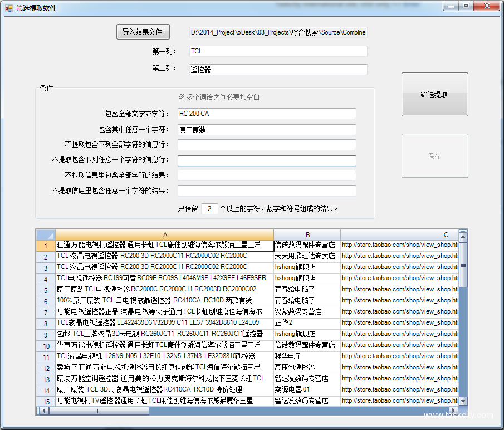Click the file path text field
Screen dimensions: 504x430
[278, 32]
